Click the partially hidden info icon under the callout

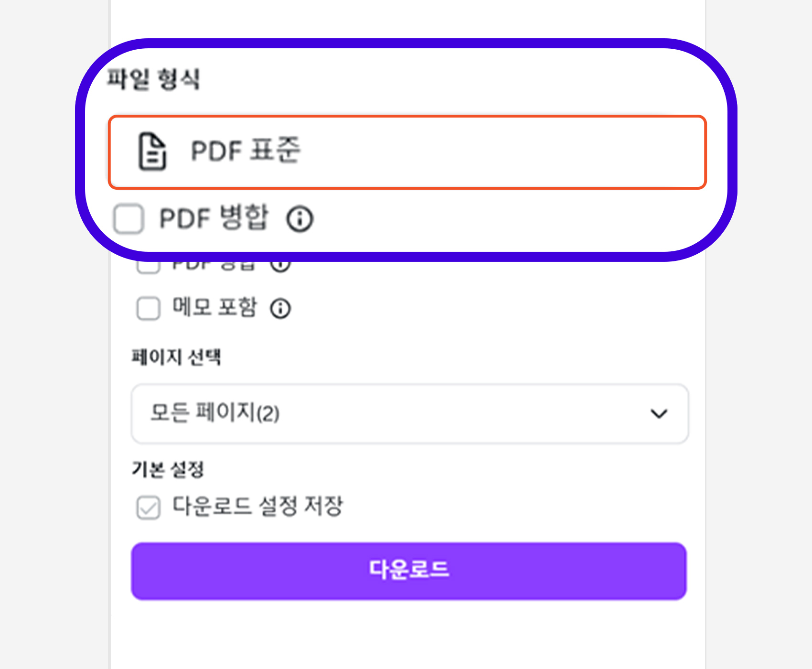click(x=280, y=264)
